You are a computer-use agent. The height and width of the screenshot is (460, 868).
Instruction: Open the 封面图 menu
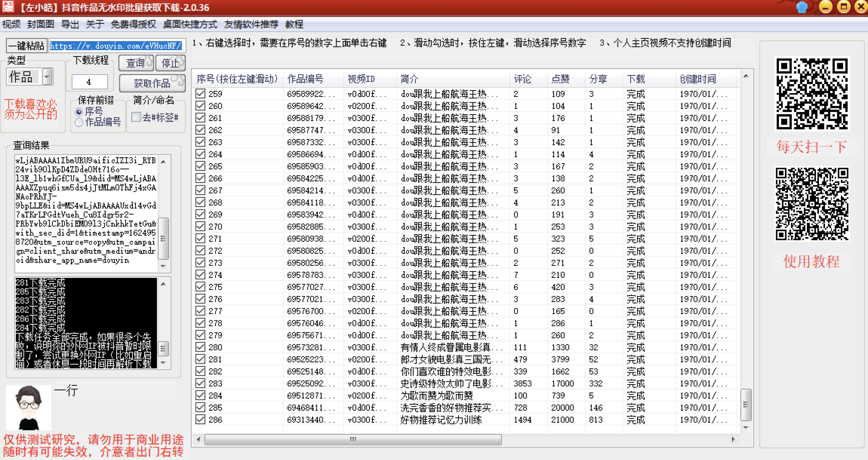click(40, 24)
